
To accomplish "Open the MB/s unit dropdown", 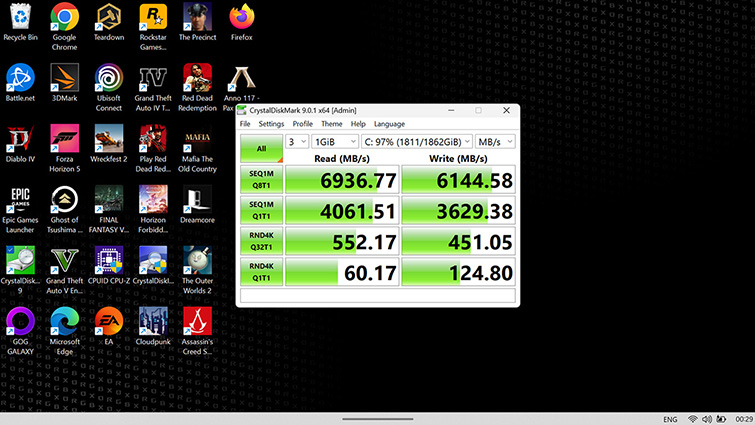I will coord(495,142).
